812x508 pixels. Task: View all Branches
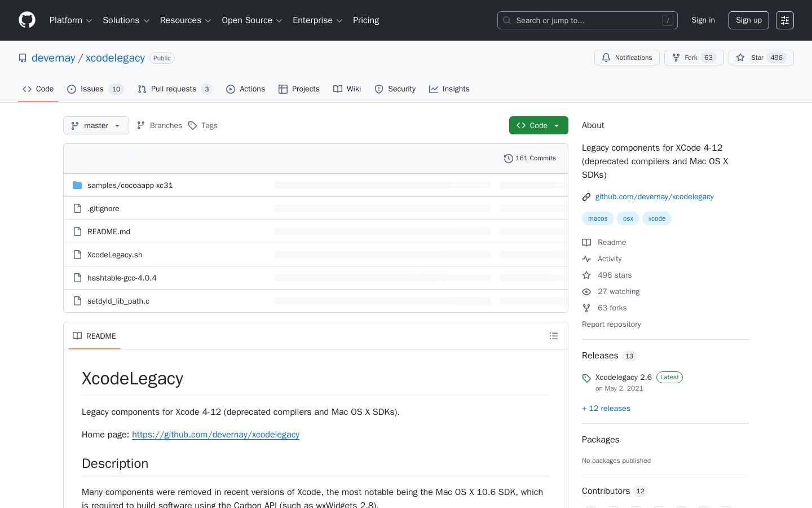pos(160,125)
